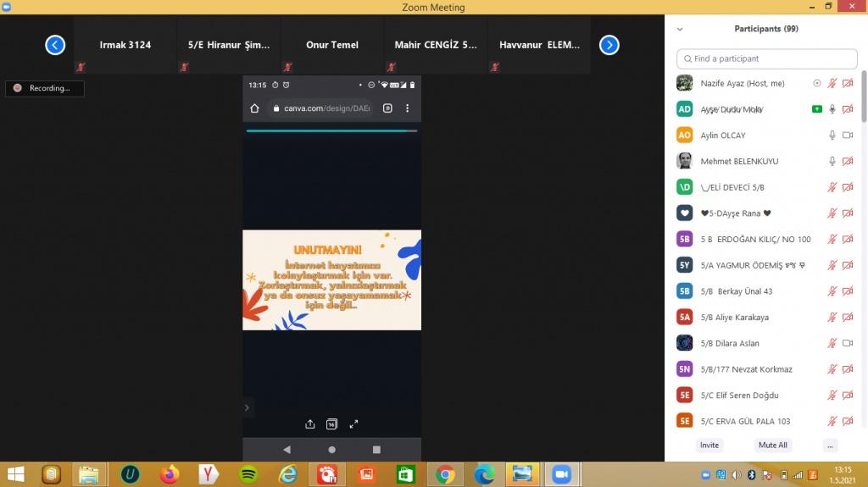Viewport: 868px width, 487px height.
Task: Open Spotify from the taskbar
Action: (x=248, y=474)
